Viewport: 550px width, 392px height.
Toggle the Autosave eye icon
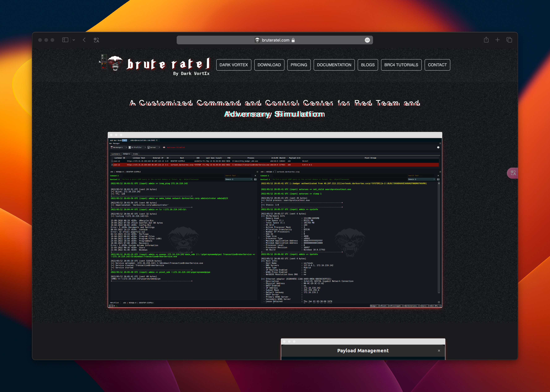164,147
